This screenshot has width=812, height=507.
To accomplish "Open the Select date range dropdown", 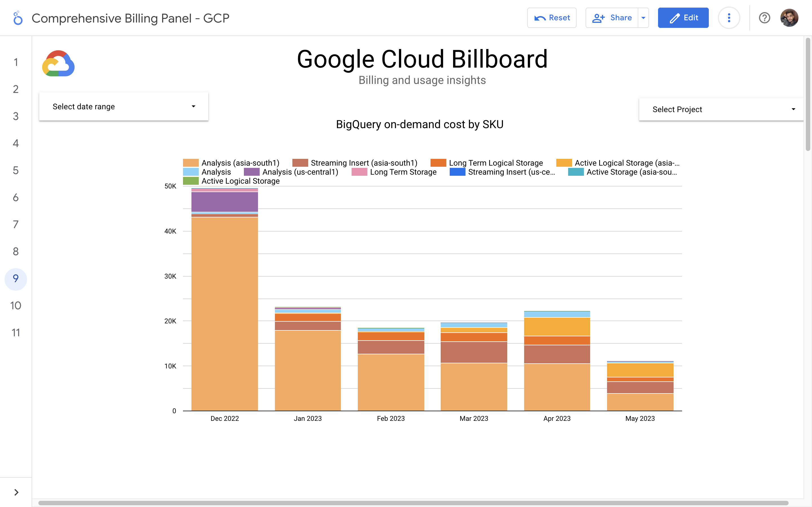I will coord(123,107).
